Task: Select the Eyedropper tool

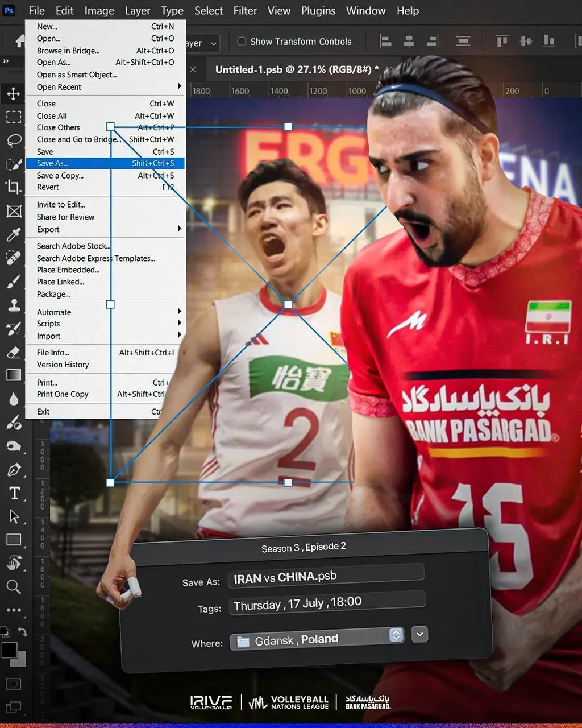Action: (x=13, y=234)
